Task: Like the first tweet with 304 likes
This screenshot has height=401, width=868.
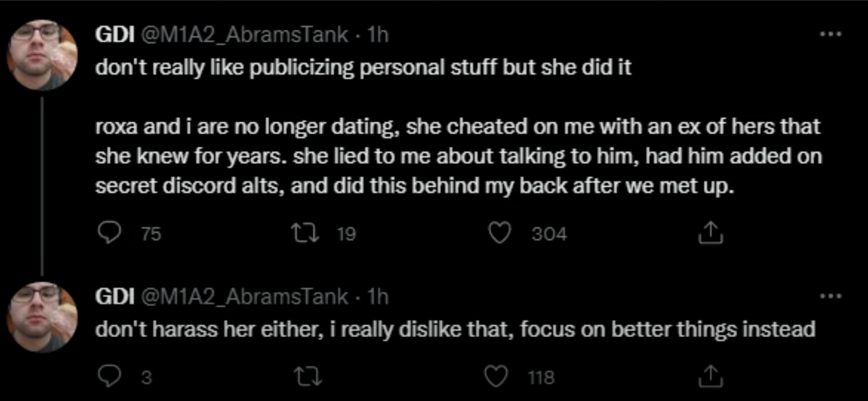Action: pos(500,235)
